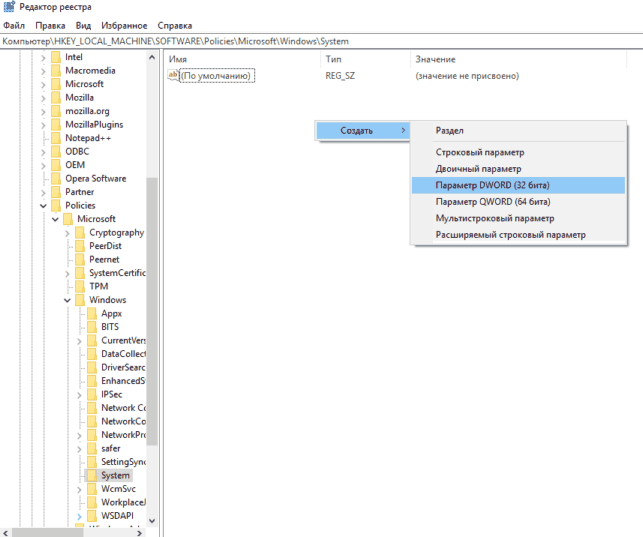This screenshot has height=537, width=643.
Task: Select the DataCollection key in tree
Action: (x=123, y=354)
